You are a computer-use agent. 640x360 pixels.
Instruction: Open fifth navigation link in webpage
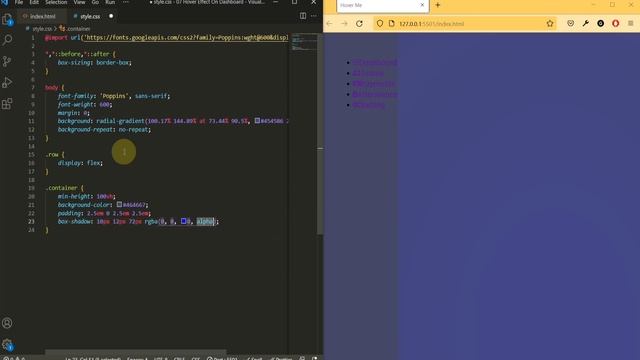[x=369, y=105]
